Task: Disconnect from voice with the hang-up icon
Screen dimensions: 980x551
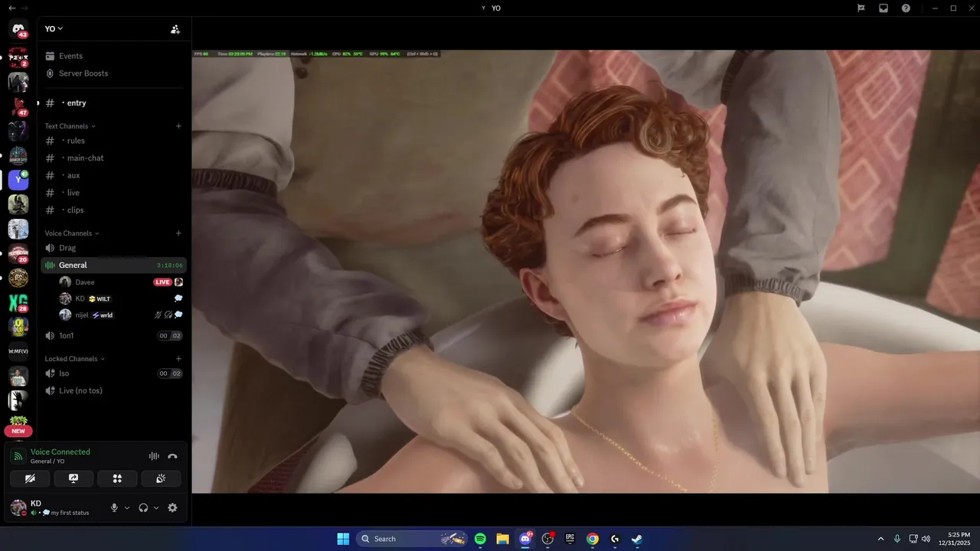Action: pyautogui.click(x=172, y=456)
